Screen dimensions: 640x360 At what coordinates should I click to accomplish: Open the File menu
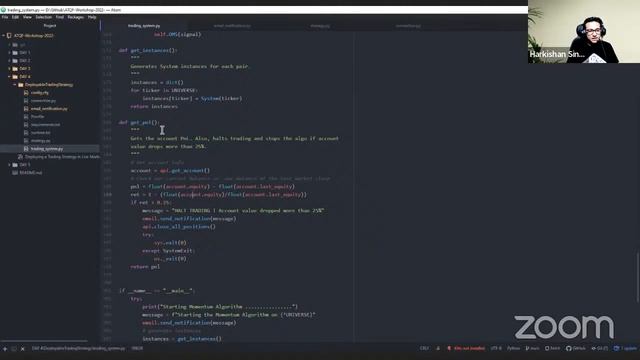[x=4, y=17]
